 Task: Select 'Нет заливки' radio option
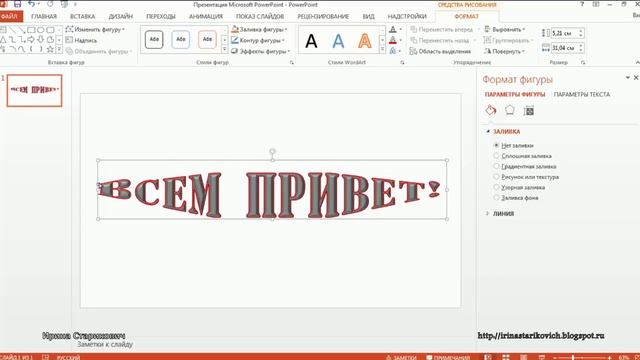[513, 145]
